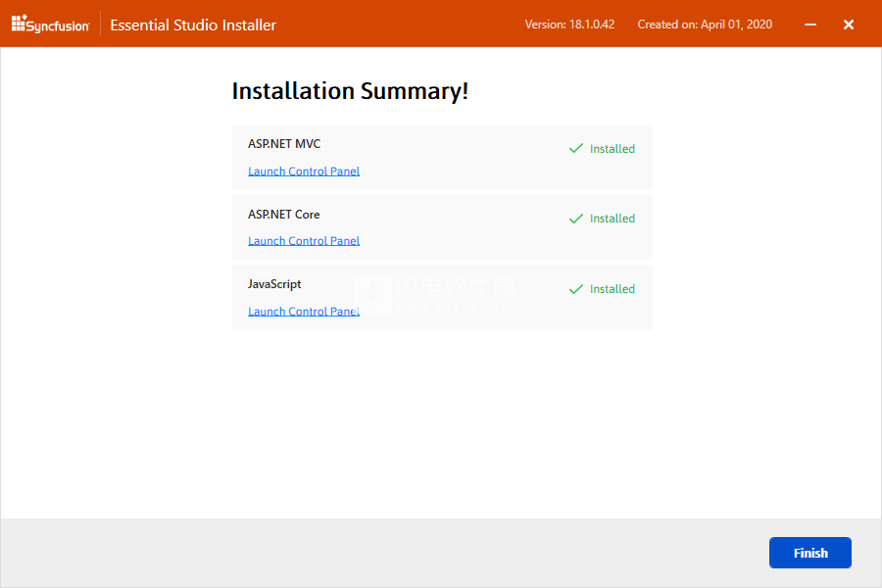Image resolution: width=882 pixels, height=588 pixels.
Task: Click green checkmark icon in ASP.NET Core row
Action: [576, 219]
